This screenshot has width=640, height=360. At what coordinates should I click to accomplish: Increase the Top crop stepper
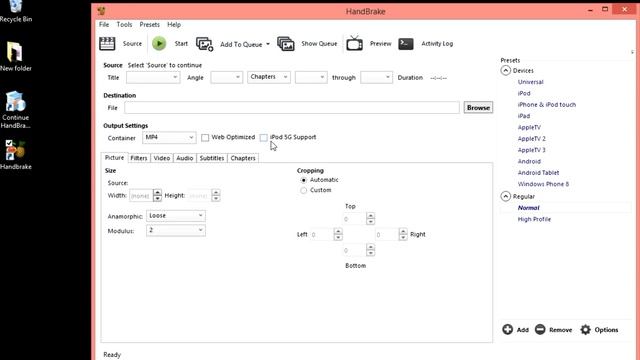(x=370, y=216)
